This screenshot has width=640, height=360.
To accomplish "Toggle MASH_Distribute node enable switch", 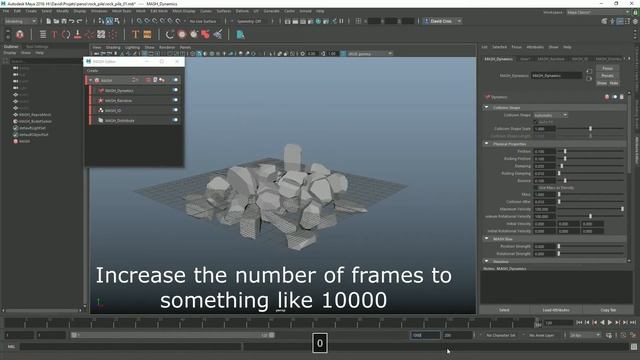I will point(175,120).
